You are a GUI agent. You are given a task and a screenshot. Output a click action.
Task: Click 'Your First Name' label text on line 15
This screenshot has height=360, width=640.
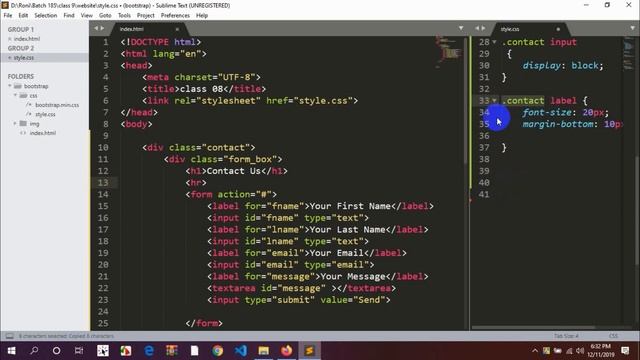(350, 206)
